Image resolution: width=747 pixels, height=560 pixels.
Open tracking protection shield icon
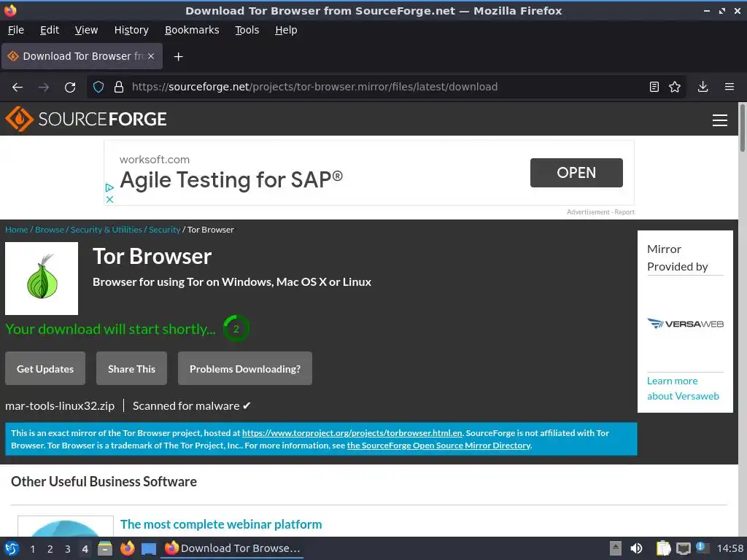(98, 87)
